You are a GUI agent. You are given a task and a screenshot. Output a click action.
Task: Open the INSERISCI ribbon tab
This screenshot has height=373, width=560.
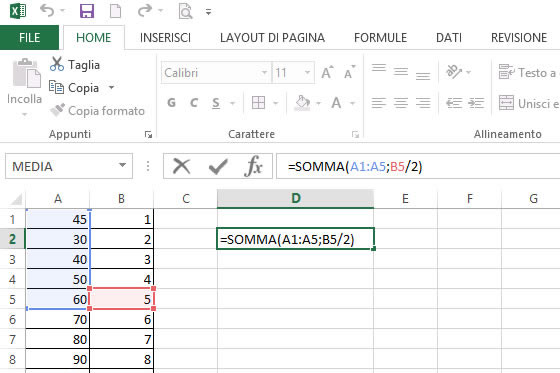(x=165, y=38)
